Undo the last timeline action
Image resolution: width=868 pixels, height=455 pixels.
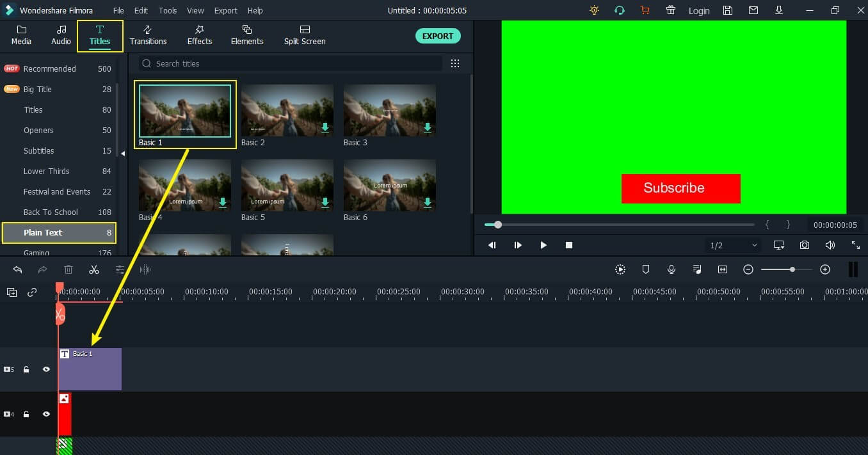tap(17, 269)
